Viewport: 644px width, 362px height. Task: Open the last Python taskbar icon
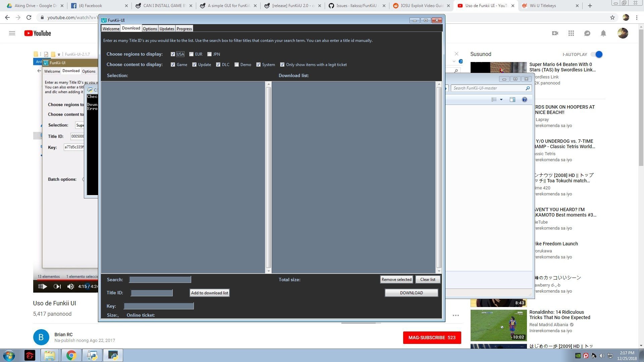pos(113,355)
